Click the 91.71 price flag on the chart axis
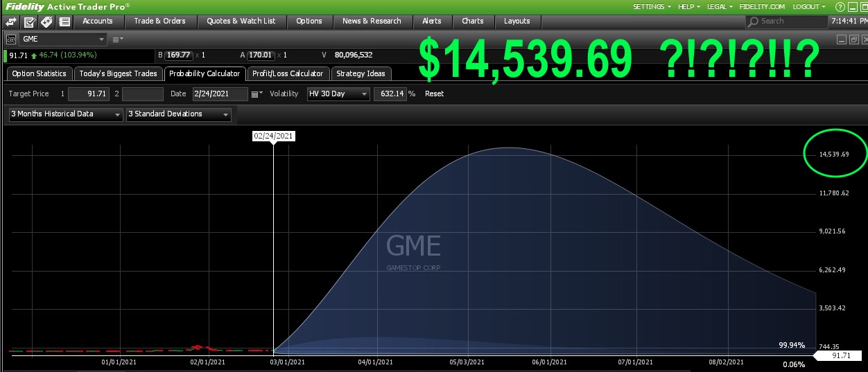The image size is (868, 372). [x=839, y=355]
